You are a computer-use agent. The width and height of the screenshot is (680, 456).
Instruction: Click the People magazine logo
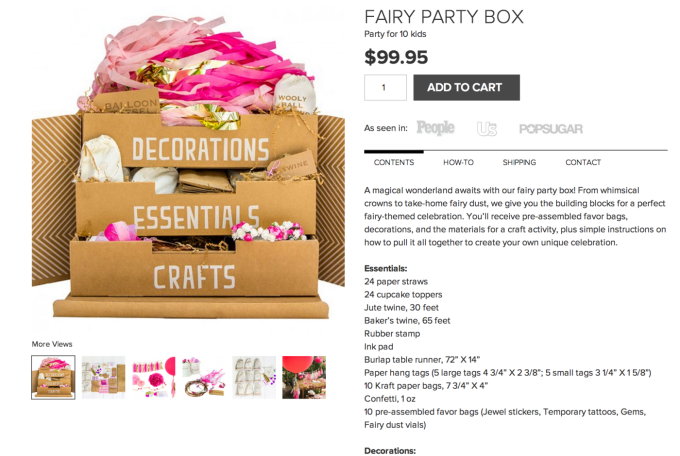pos(435,128)
